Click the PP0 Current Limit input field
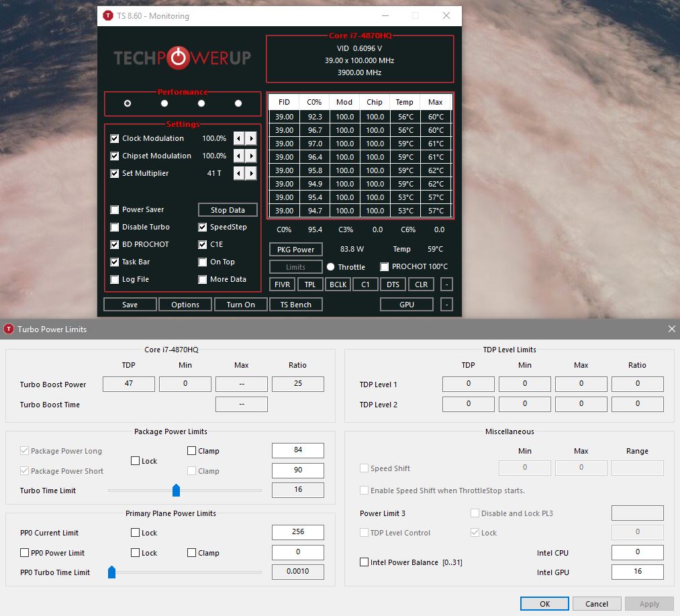 pos(297,532)
